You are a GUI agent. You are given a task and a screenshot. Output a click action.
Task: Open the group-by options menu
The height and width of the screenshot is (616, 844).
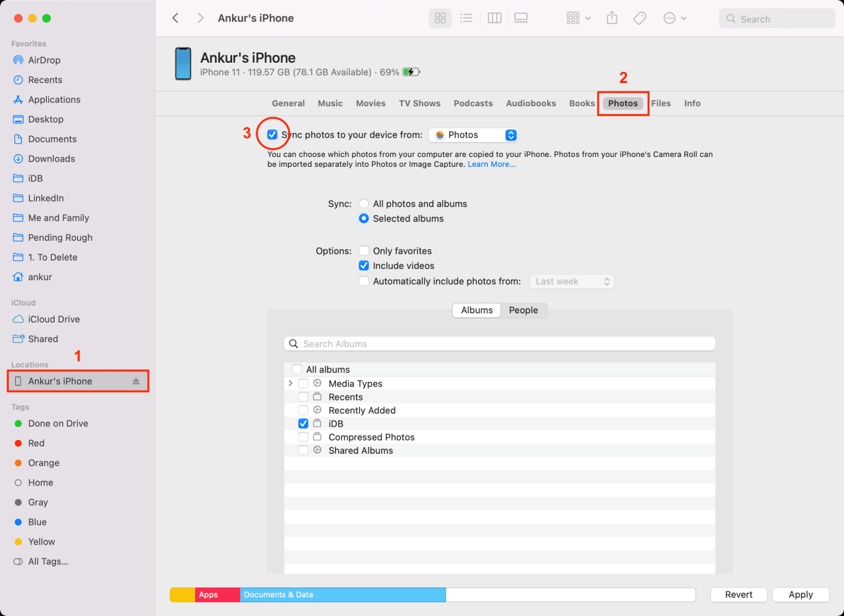click(x=578, y=18)
